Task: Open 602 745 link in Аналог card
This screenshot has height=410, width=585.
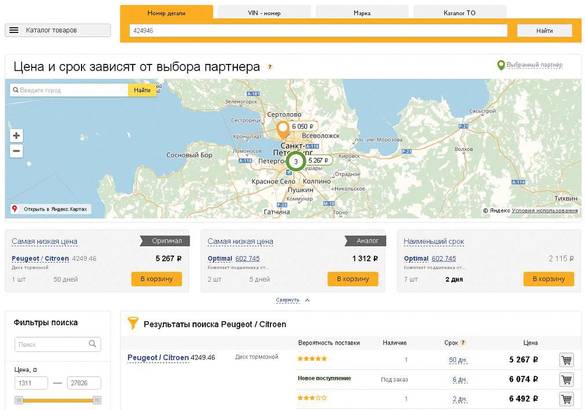Action: pos(247,259)
